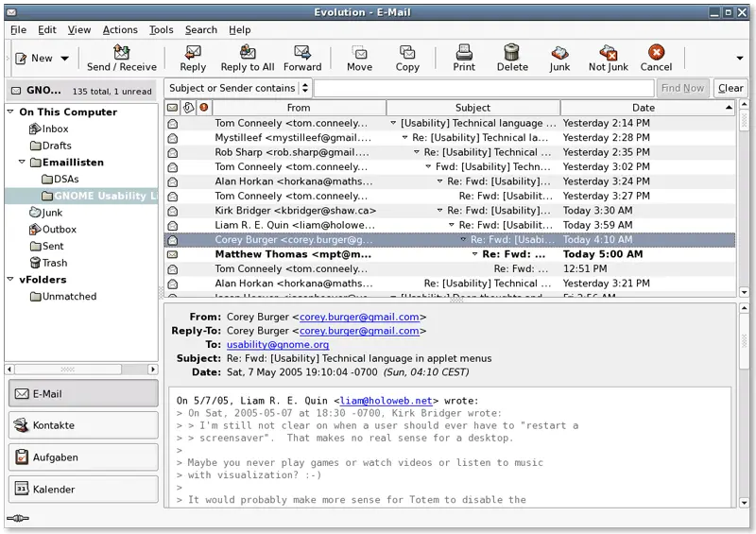
Task: Select the Unmatched vFolder
Action: [x=63, y=296]
